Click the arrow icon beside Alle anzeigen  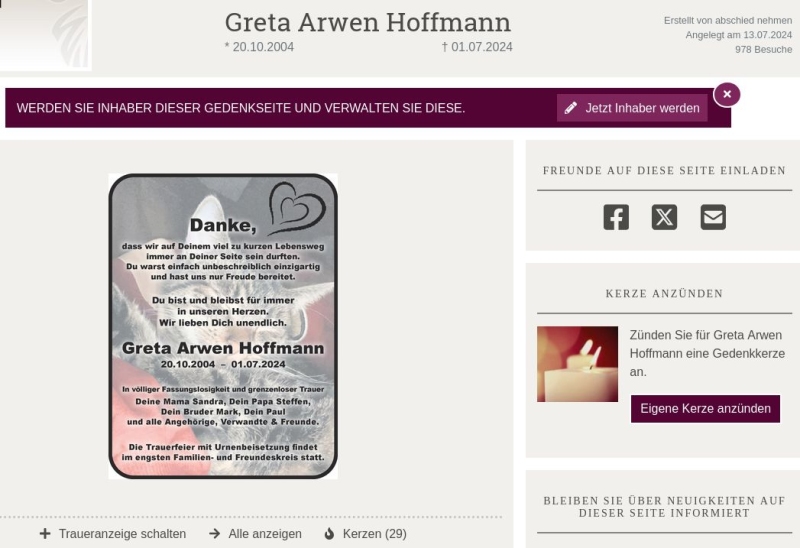pyautogui.click(x=215, y=534)
